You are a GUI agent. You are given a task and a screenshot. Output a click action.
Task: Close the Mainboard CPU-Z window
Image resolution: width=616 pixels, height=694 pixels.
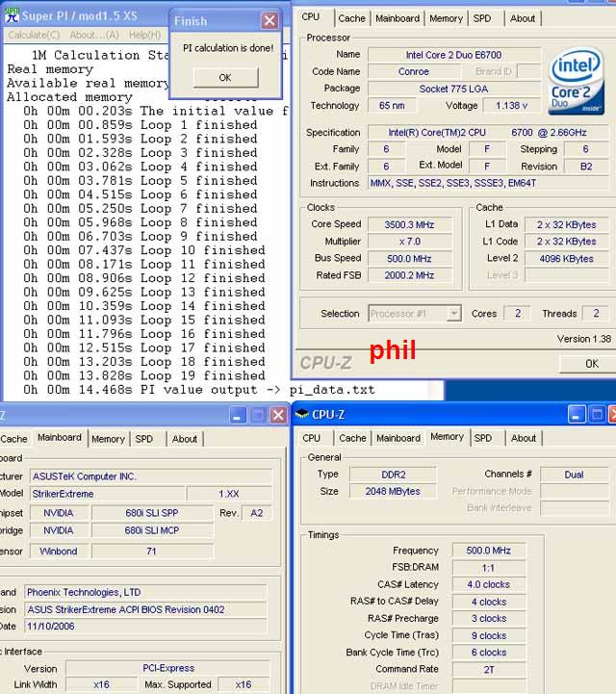point(278,415)
